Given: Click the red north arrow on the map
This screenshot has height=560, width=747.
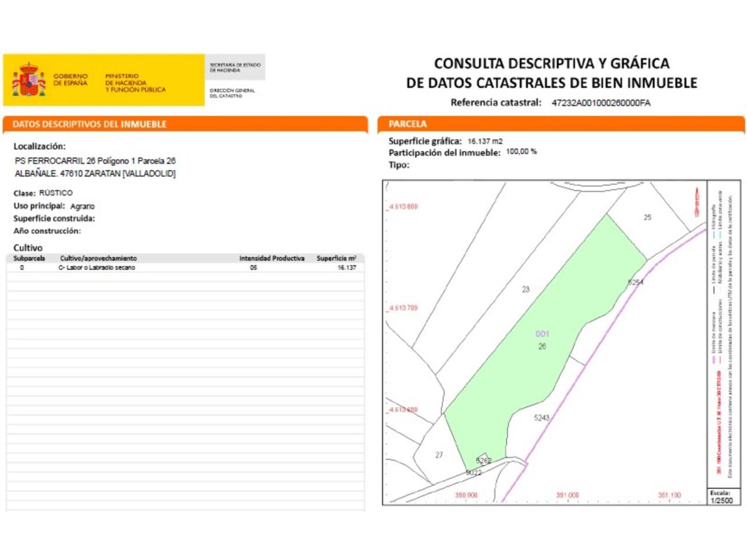Looking at the screenshot, I should (x=696, y=202).
